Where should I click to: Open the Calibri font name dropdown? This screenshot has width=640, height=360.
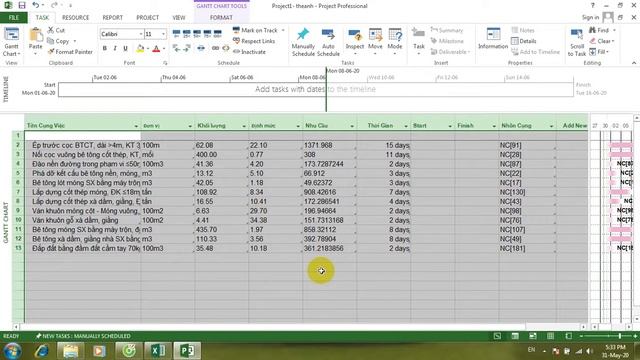click(x=141, y=34)
